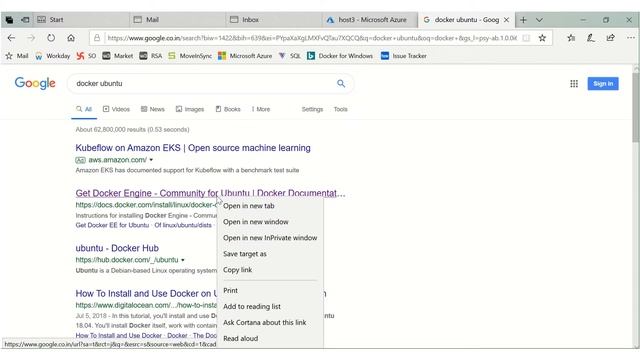
Task: Choose Open in new InPrivate window
Action: 270,238
